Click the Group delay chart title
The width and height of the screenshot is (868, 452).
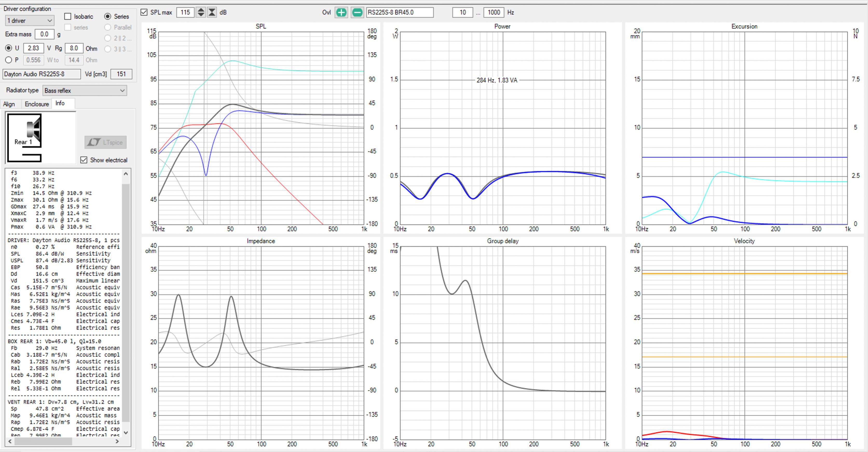(502, 241)
